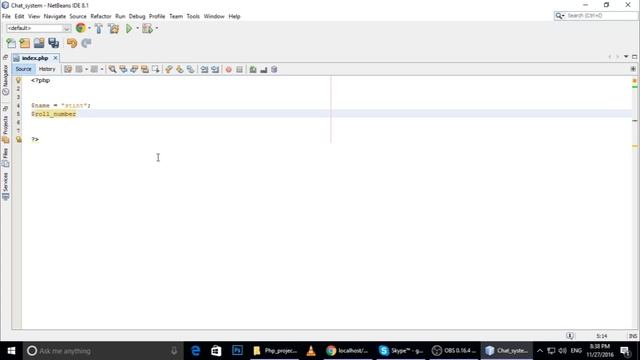The width and height of the screenshot is (640, 360).
Task: Open Photoshop from taskbar
Action: [x=237, y=351]
